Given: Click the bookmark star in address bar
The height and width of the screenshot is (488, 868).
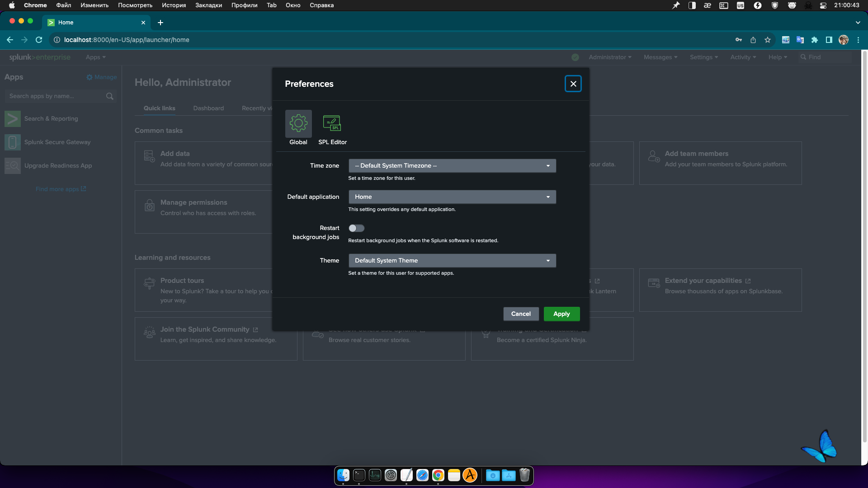Looking at the screenshot, I should 768,40.
